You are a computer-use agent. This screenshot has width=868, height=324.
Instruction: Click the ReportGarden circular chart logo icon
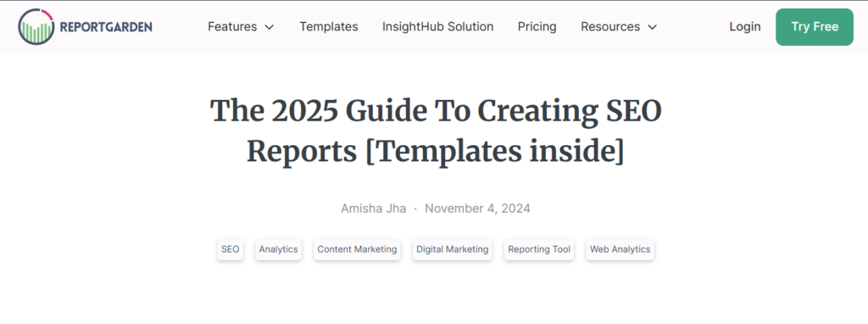36,26
